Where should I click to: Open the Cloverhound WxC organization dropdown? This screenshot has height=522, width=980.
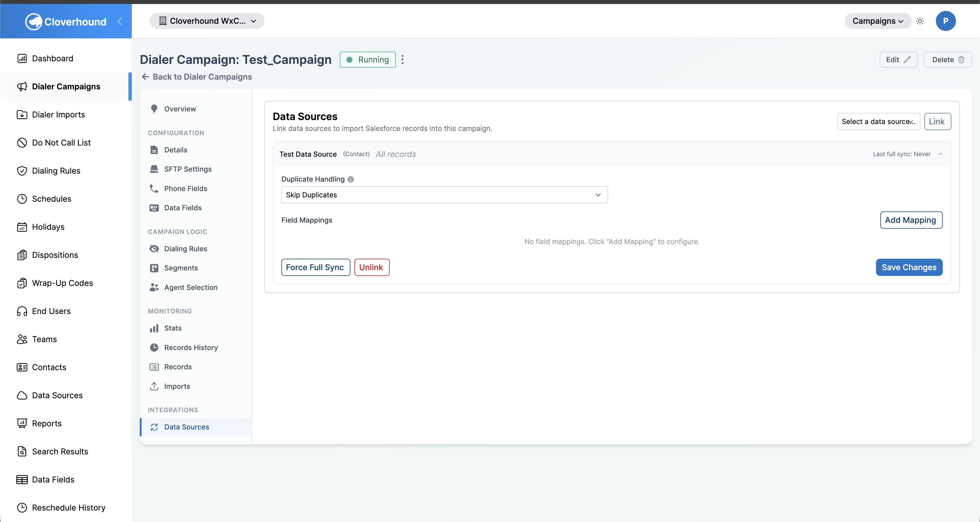coord(207,21)
